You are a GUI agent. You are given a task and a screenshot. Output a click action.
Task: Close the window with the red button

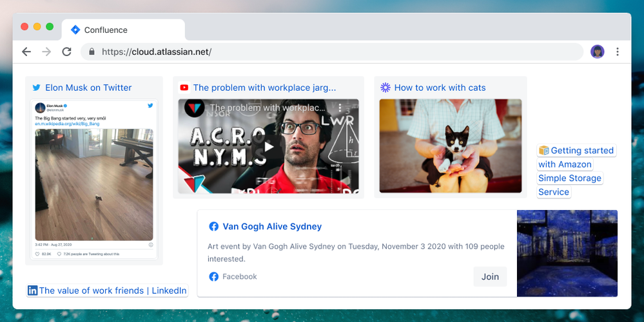[x=24, y=26]
